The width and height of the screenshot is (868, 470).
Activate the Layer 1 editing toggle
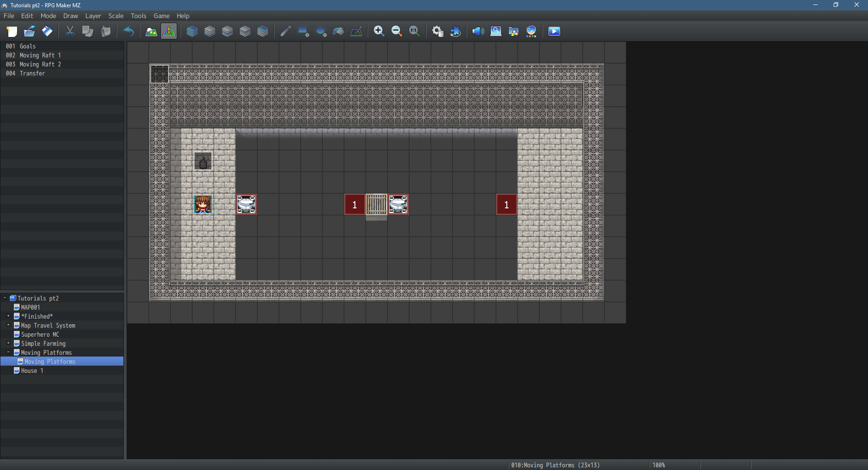pos(209,31)
